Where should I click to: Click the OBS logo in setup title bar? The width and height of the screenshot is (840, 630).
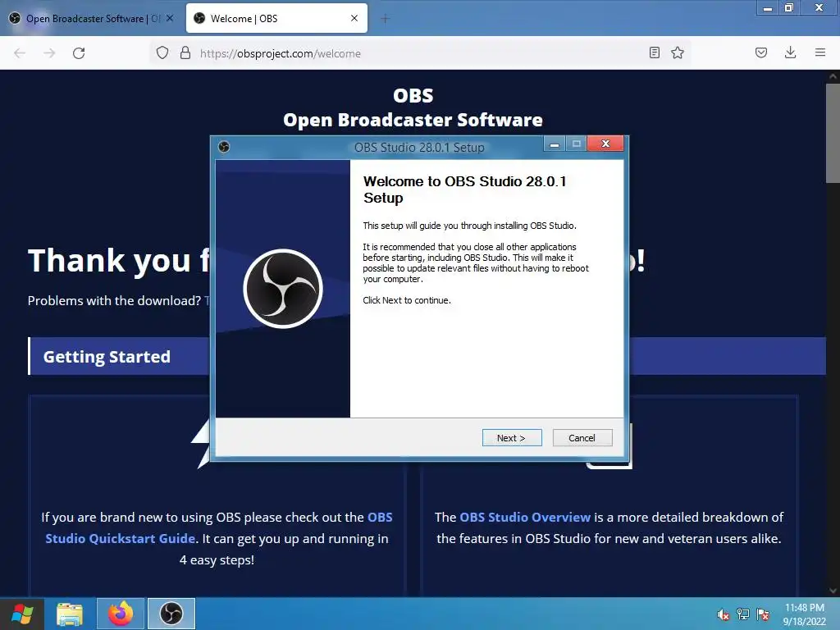(x=224, y=147)
